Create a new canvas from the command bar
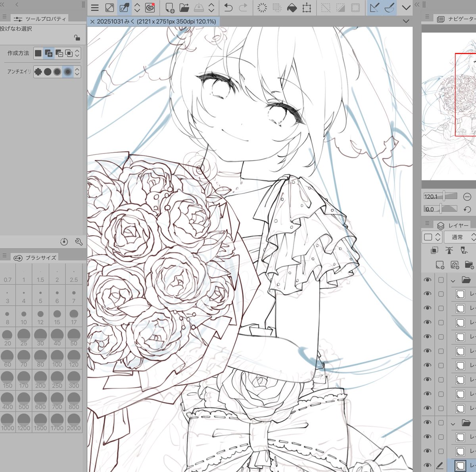 tap(170, 8)
